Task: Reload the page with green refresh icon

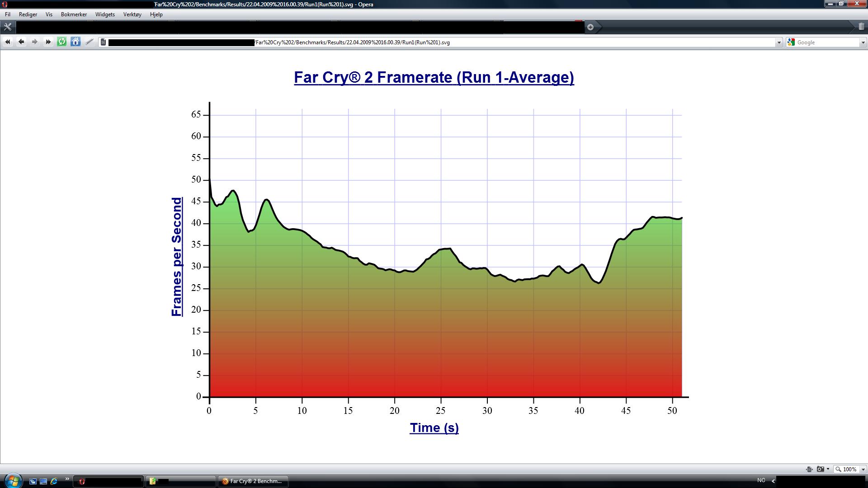Action: coord(62,42)
